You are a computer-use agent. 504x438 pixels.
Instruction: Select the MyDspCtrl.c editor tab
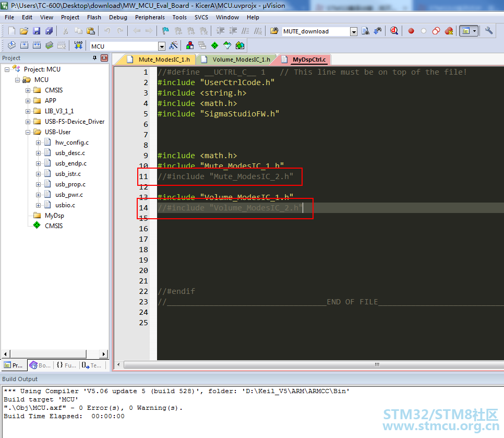click(304, 60)
